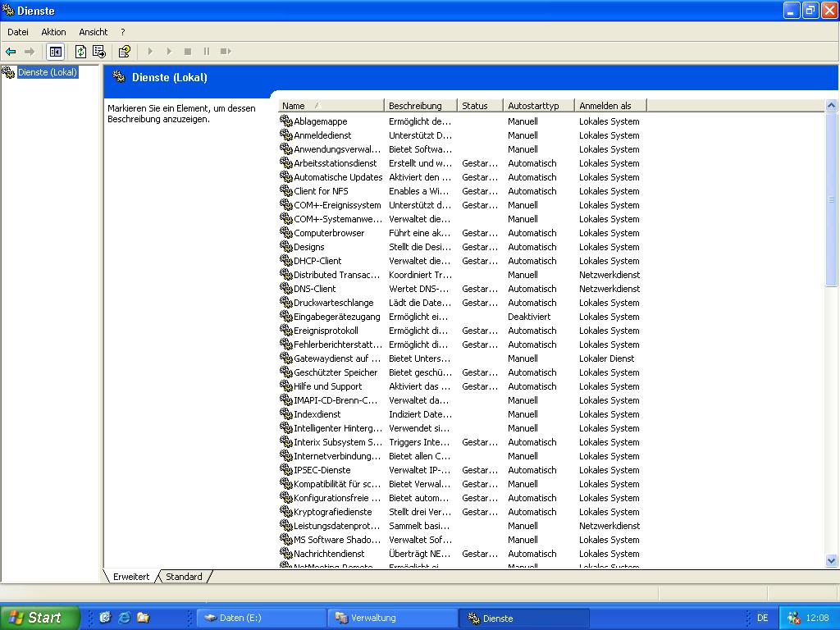Select the Automatische Updates service
The height and width of the screenshot is (630, 840).
pos(338,177)
